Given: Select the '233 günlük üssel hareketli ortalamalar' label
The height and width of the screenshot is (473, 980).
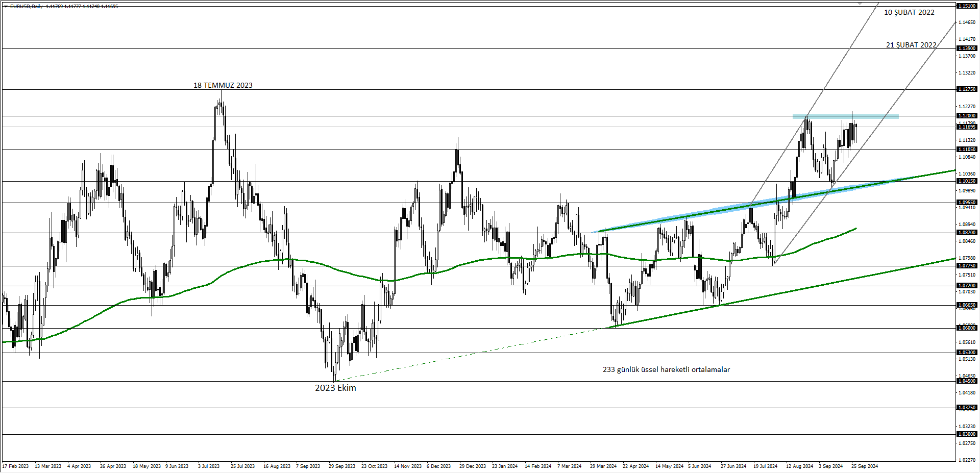Looking at the screenshot, I should [666, 369].
